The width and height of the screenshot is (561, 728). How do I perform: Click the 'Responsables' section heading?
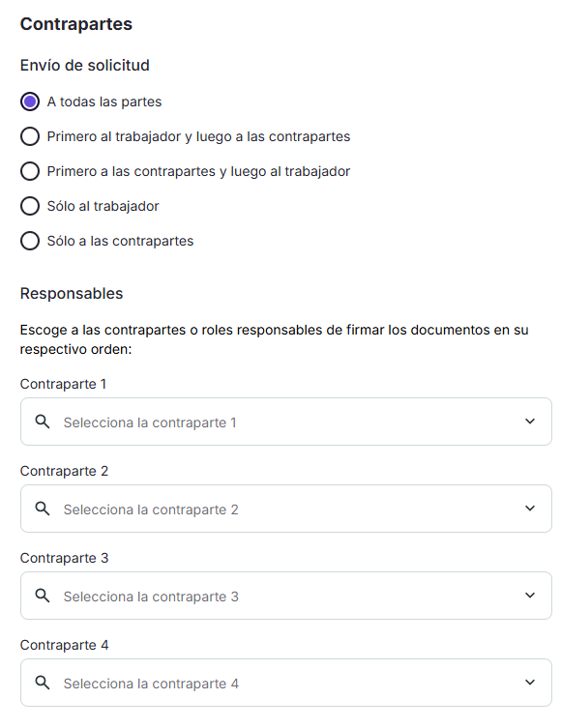tap(72, 294)
